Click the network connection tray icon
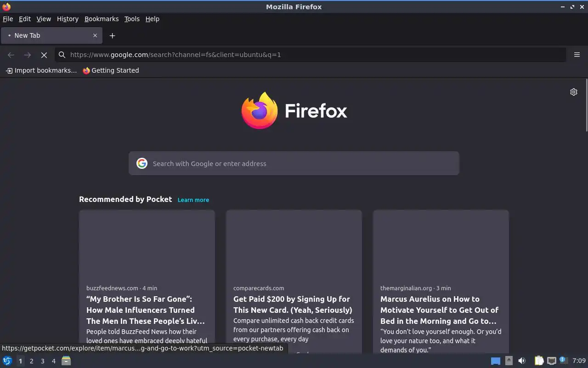 click(x=551, y=361)
